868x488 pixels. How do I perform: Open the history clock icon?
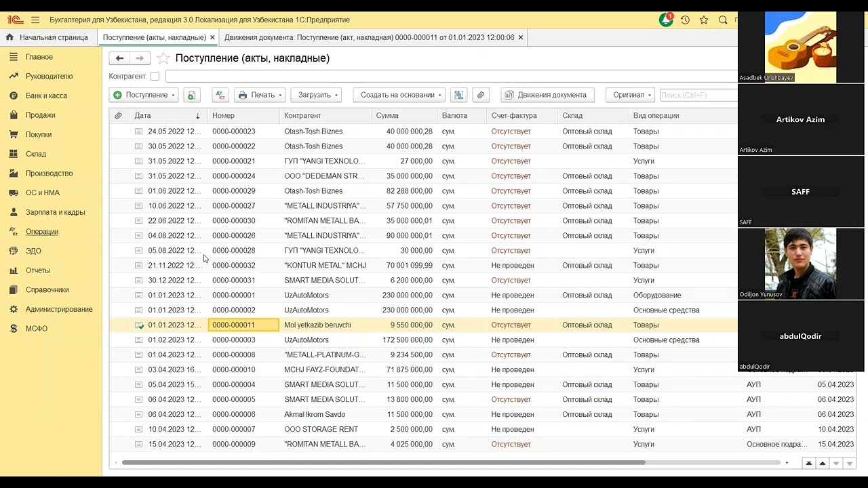coord(685,20)
